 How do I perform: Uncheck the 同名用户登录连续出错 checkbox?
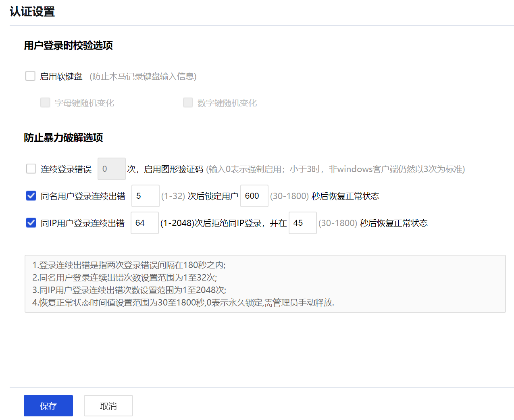[x=31, y=196]
